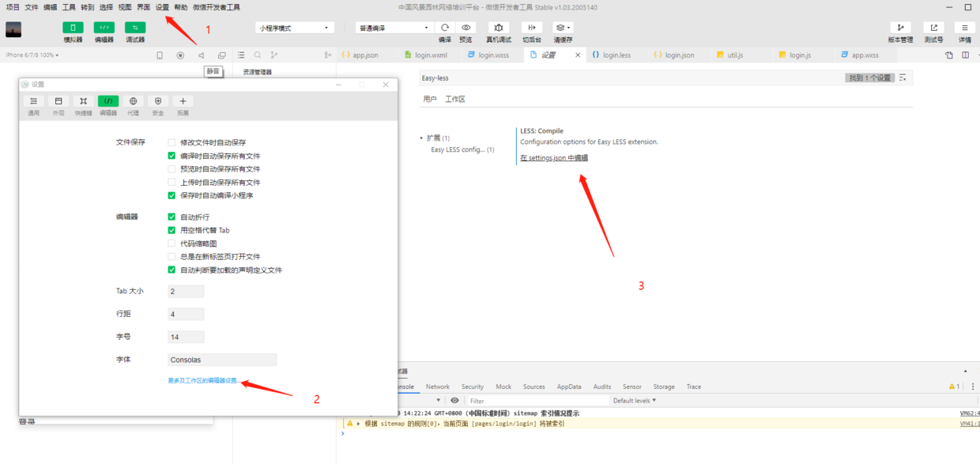Enable 代码缩略图 checkbox
The width and height of the screenshot is (980, 464).
tap(171, 243)
